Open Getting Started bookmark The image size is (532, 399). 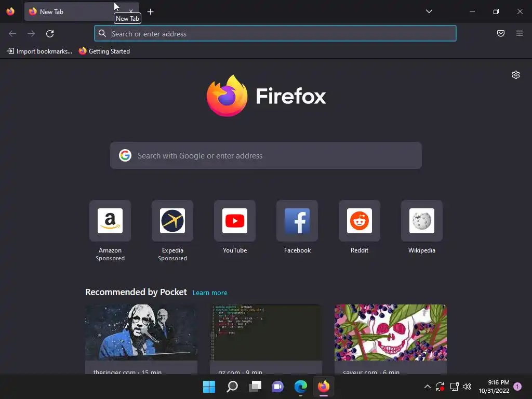pyautogui.click(x=104, y=51)
